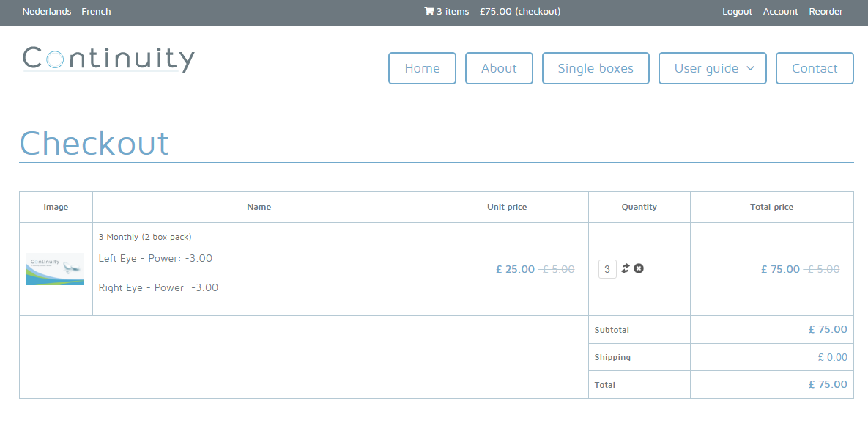
Task: Open the Single boxes page
Action: click(x=595, y=68)
